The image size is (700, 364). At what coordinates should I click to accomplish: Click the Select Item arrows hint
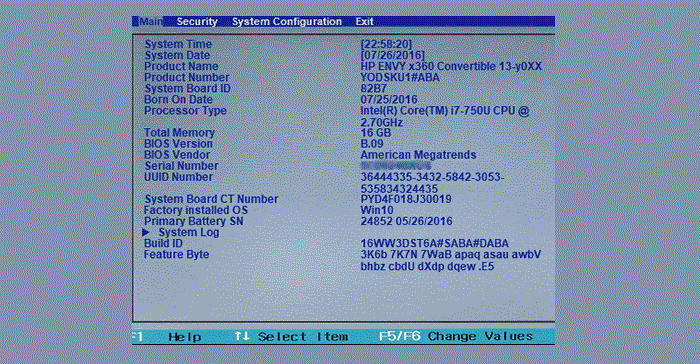[x=291, y=337]
